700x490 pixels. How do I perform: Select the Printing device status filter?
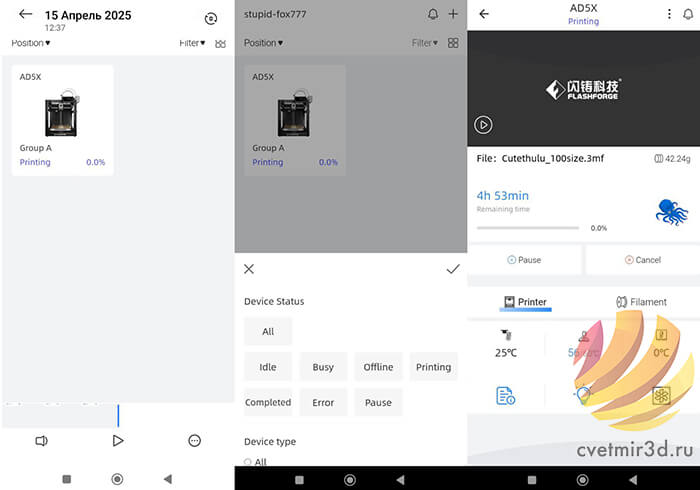[433, 367]
